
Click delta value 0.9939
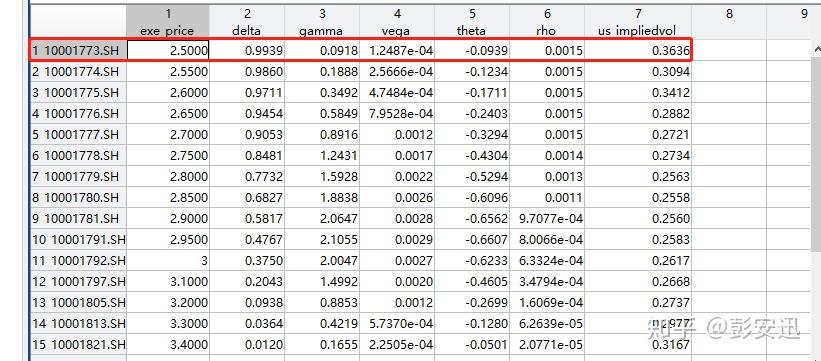pyautogui.click(x=247, y=51)
